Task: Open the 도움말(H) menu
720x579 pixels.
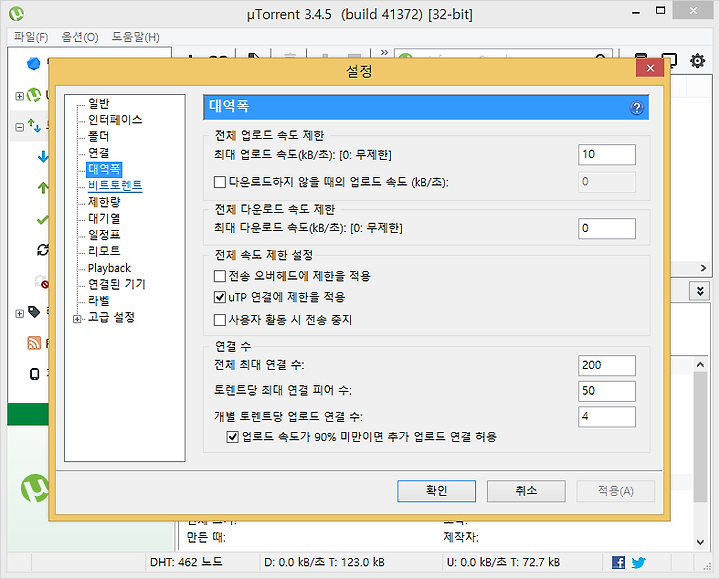Action: (135, 37)
